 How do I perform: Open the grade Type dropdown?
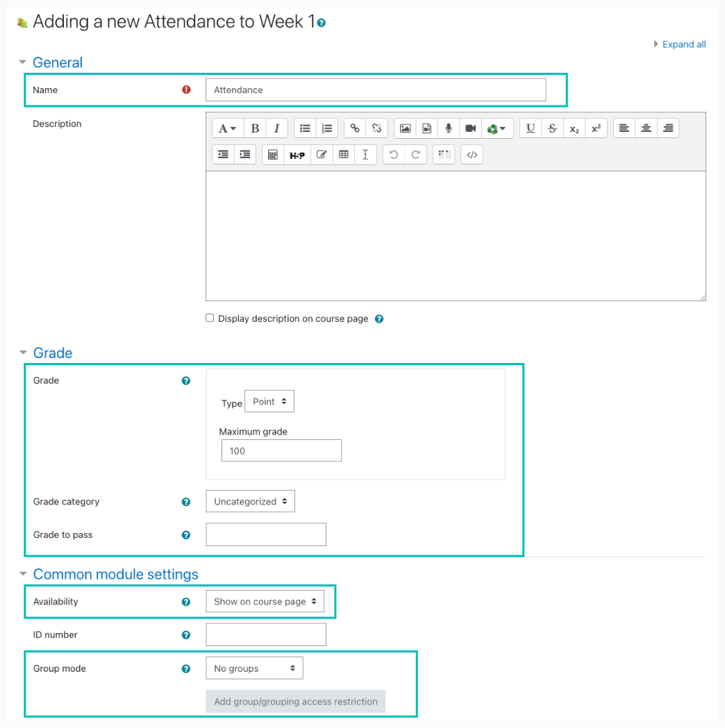(x=269, y=400)
